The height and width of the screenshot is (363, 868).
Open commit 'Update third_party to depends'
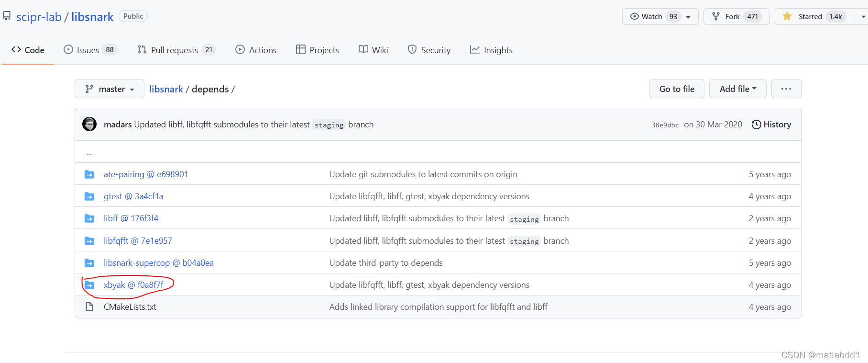(386, 263)
